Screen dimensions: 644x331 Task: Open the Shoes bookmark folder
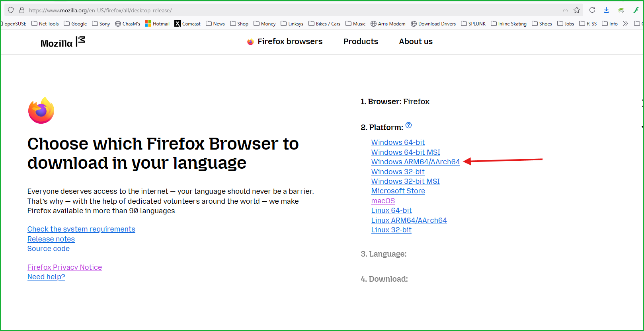point(542,23)
